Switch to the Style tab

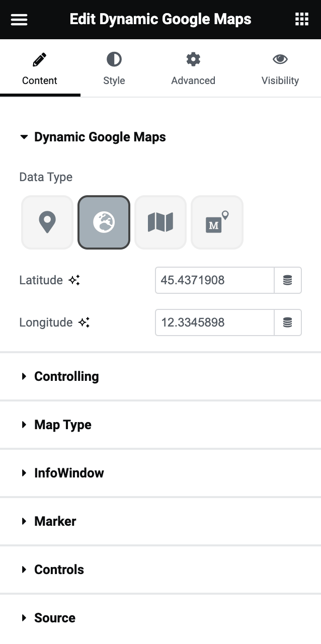114,68
